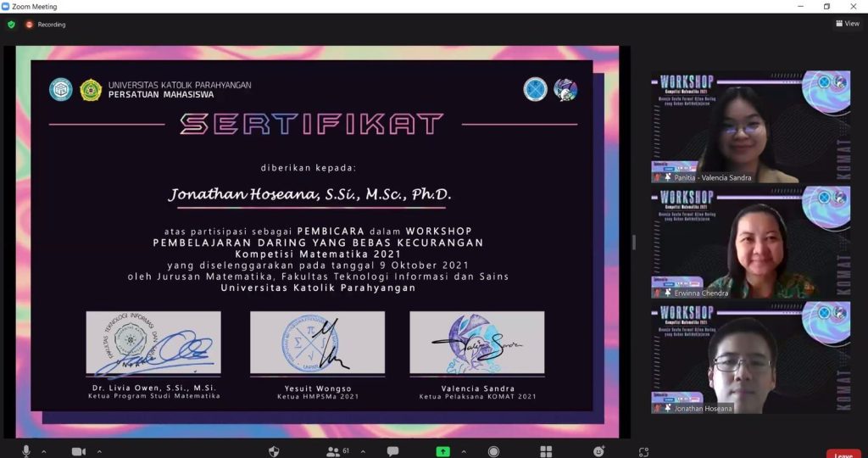The width and height of the screenshot is (868, 458).
Task: Open the Reactions emoji menu
Action: (599, 451)
